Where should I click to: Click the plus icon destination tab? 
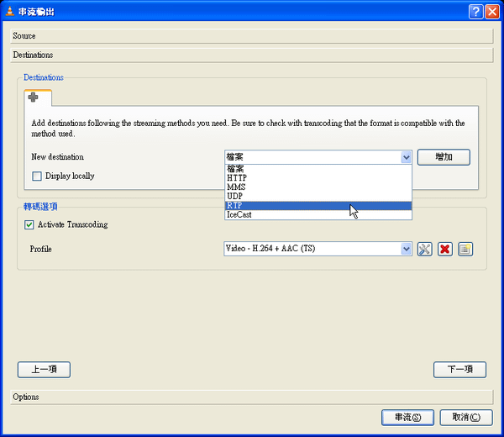point(38,97)
